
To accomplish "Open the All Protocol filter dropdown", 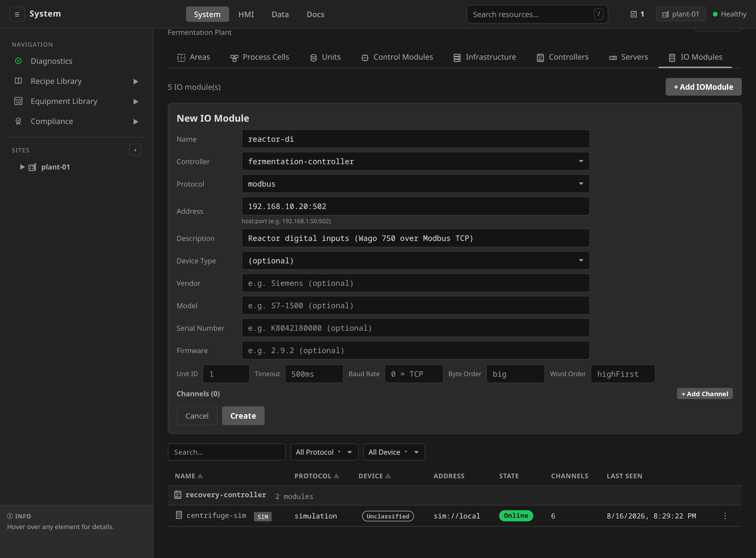I will (324, 452).
